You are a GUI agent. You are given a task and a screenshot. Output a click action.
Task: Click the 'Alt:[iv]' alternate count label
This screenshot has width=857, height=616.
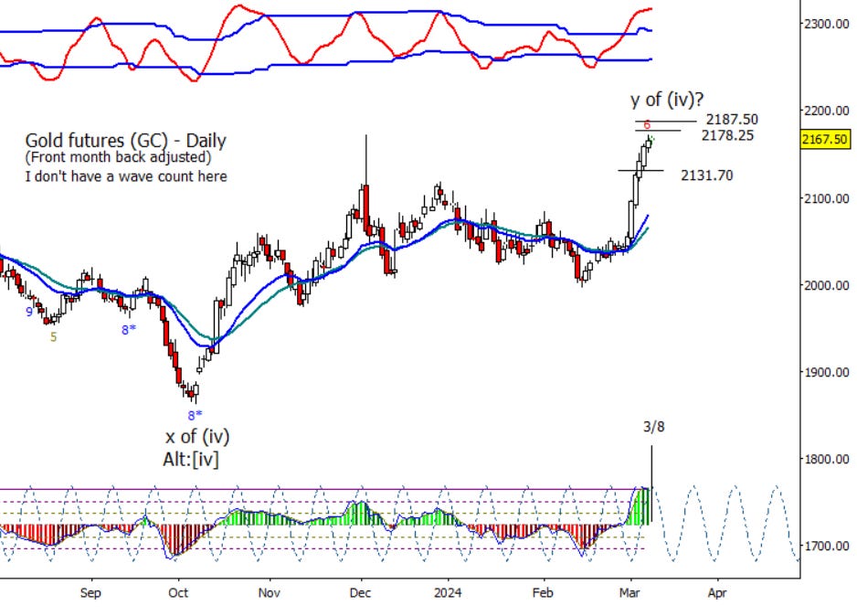pyautogui.click(x=191, y=459)
